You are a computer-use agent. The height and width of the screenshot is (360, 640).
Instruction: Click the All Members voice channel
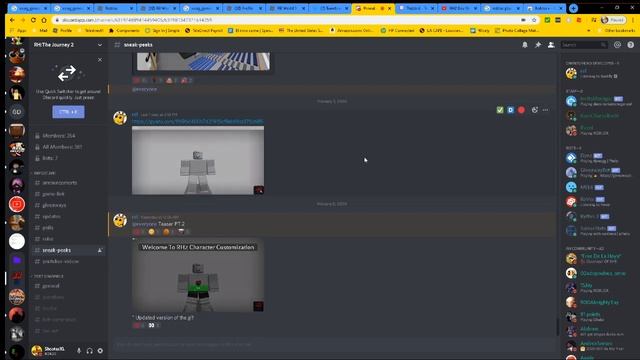[62, 147]
